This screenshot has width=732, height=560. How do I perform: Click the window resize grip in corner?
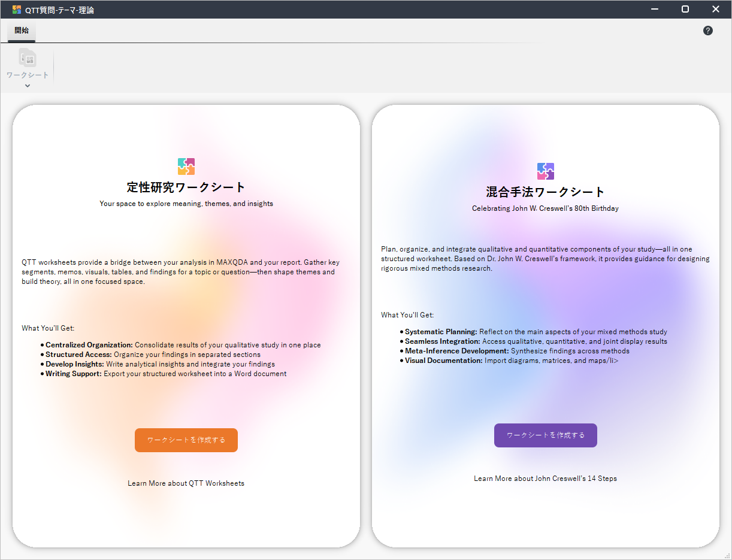coord(727,555)
